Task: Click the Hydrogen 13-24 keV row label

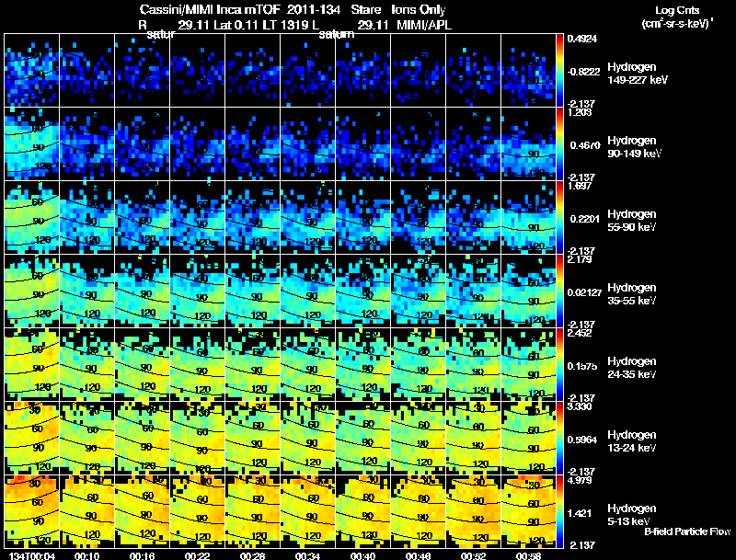Action: [632, 440]
